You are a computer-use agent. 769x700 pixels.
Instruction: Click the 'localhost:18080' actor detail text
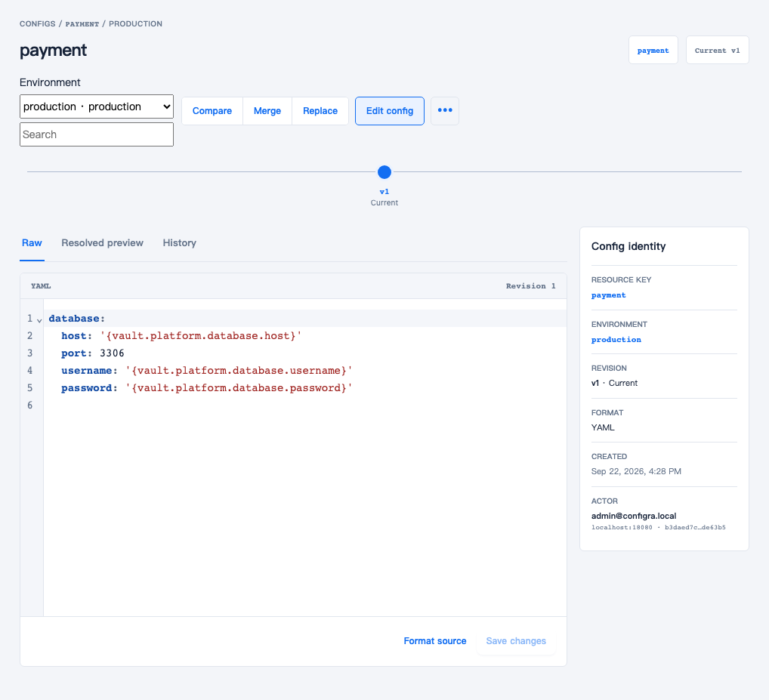tap(622, 527)
